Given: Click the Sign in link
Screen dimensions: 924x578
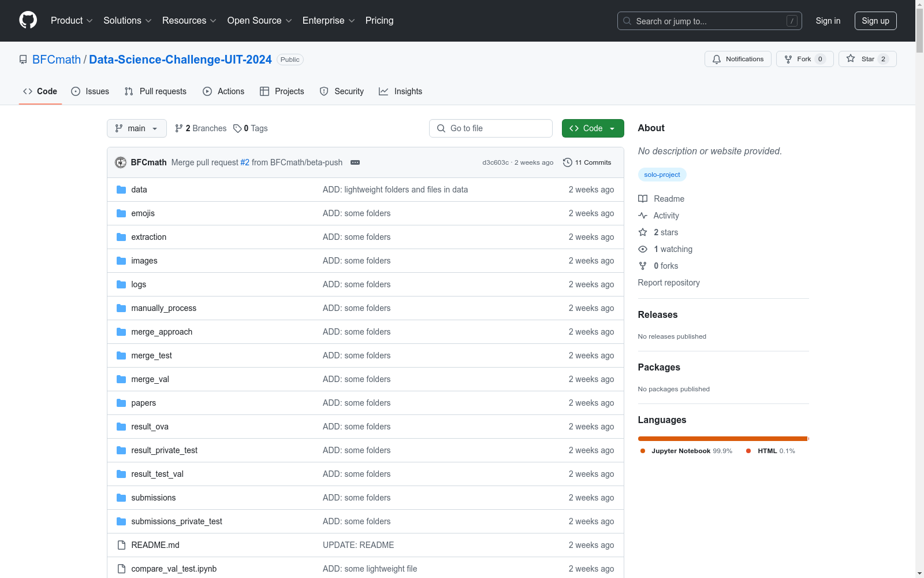Looking at the screenshot, I should pos(828,21).
